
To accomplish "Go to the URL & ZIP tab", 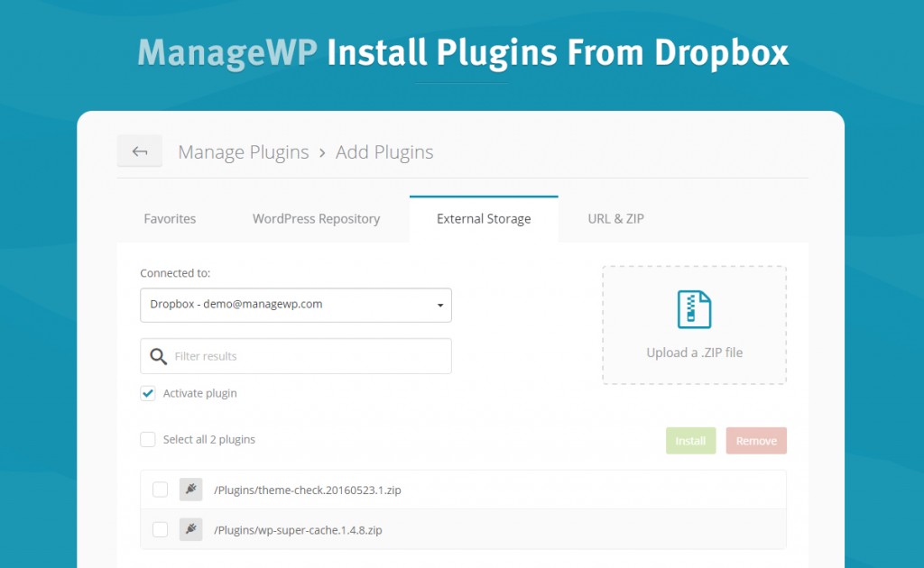I will tap(615, 219).
